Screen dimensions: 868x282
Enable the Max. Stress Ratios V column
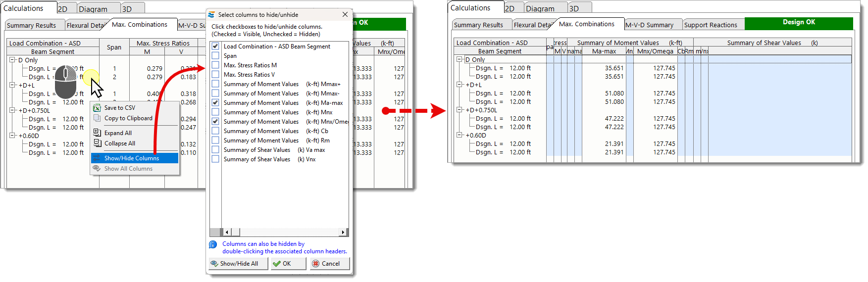[x=215, y=74]
